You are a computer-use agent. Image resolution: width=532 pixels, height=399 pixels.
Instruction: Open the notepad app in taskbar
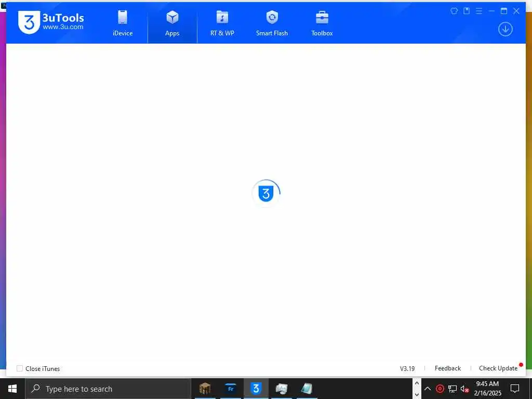307,389
